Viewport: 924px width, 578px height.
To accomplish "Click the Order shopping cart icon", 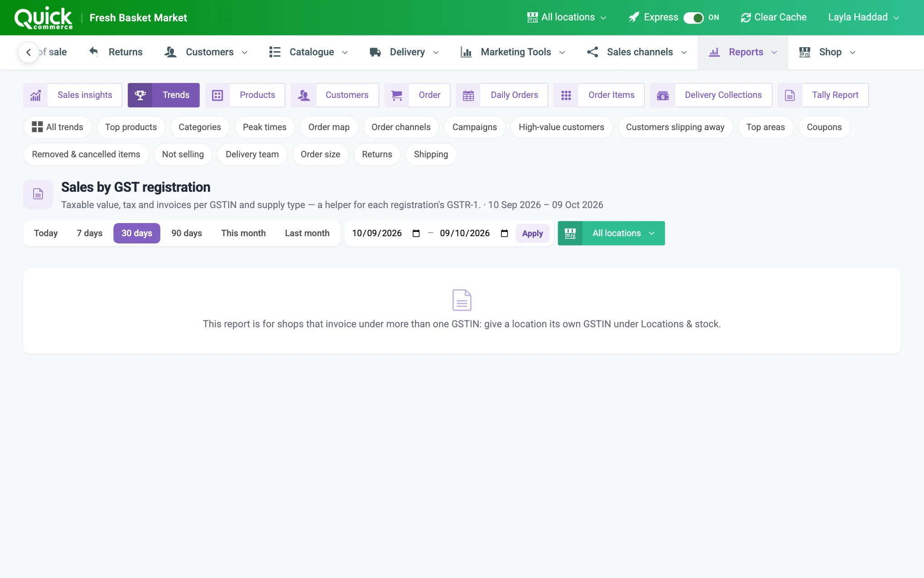I will 396,95.
